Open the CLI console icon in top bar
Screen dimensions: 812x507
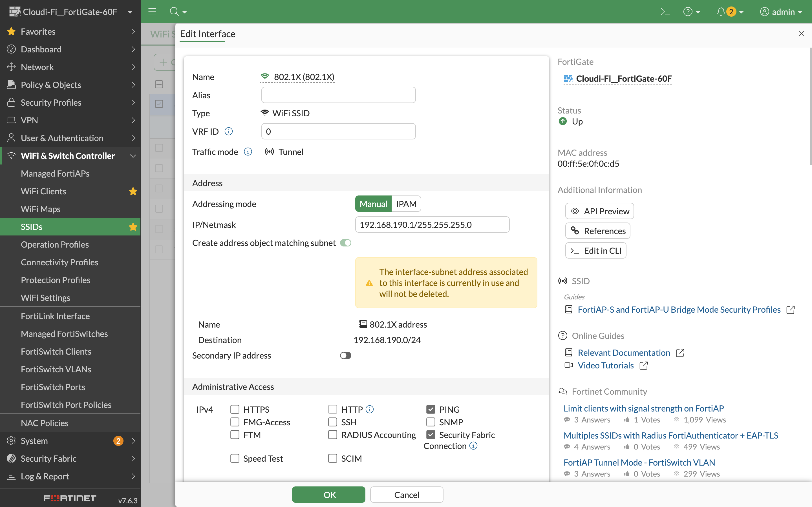click(x=665, y=11)
